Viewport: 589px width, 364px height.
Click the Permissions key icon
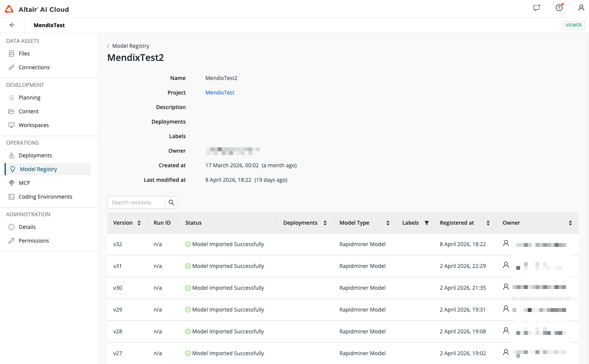pos(11,241)
